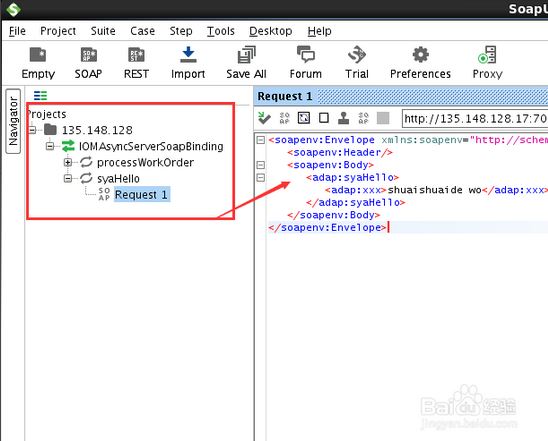Select the 135.148.128 project
The width and height of the screenshot is (548, 441).
[x=97, y=130]
